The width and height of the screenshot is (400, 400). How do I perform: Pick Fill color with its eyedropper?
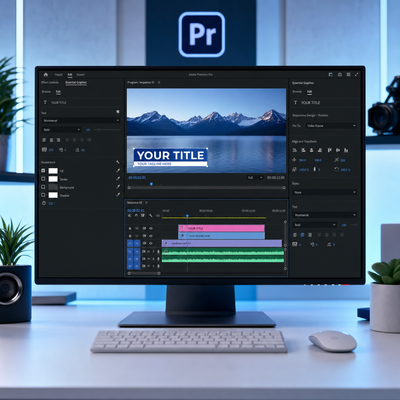coord(118,170)
